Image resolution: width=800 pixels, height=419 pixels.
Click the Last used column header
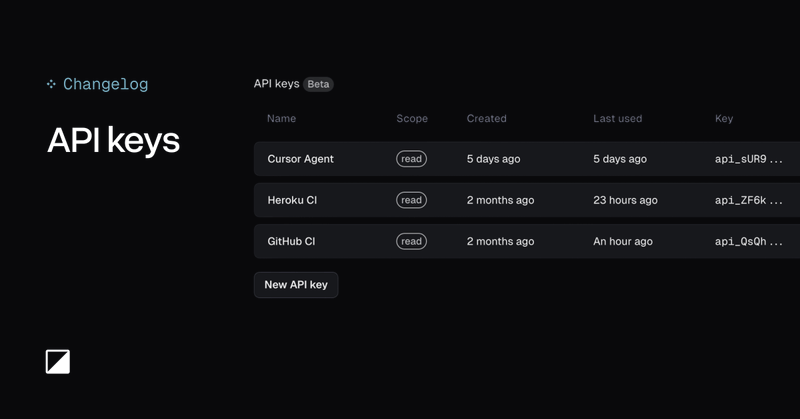point(617,118)
